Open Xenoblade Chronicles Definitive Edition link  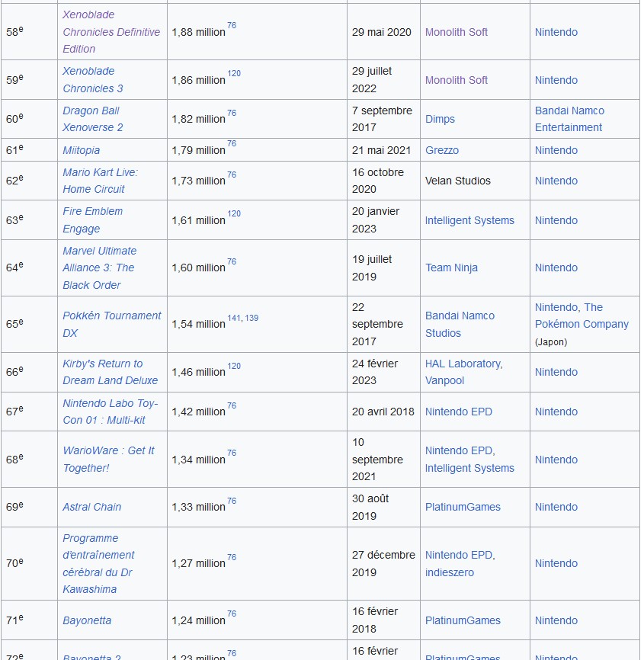click(x=111, y=31)
